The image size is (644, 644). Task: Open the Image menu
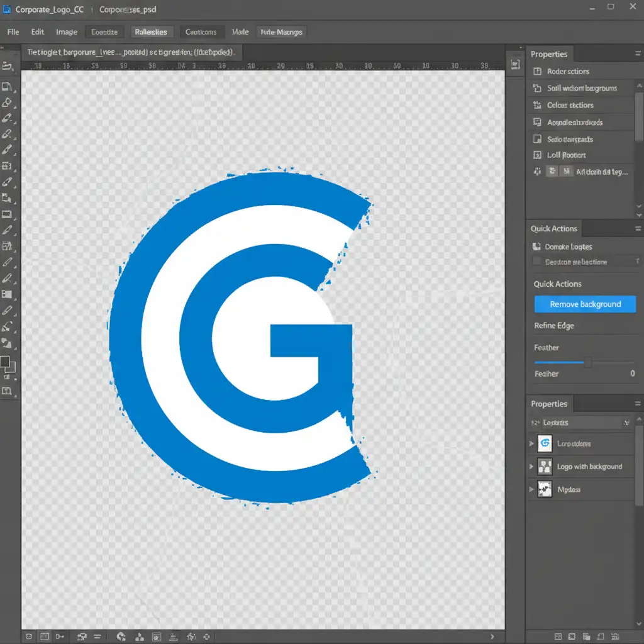pyautogui.click(x=67, y=32)
